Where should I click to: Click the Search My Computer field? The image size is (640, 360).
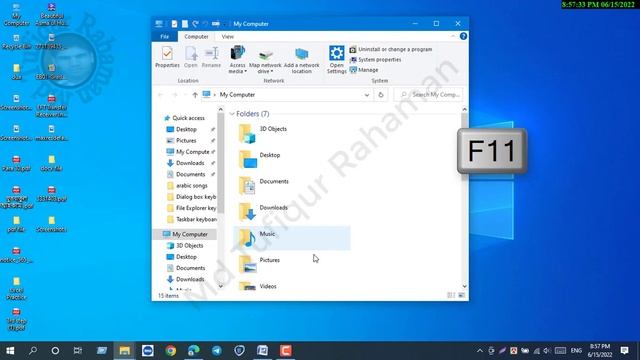click(429, 95)
